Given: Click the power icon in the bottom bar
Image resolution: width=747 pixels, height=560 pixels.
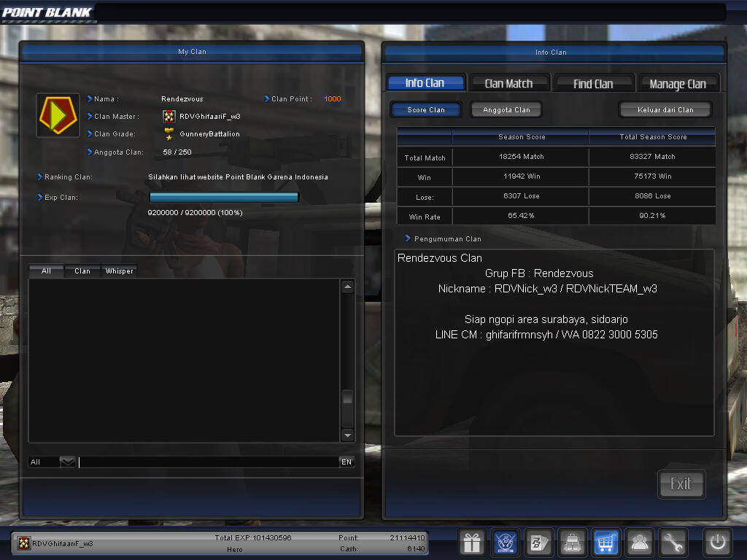Looking at the screenshot, I should coord(718,542).
